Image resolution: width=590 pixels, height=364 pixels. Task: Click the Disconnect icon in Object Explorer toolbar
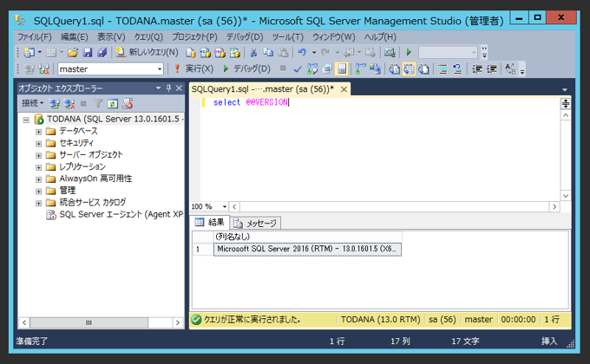coord(69,103)
